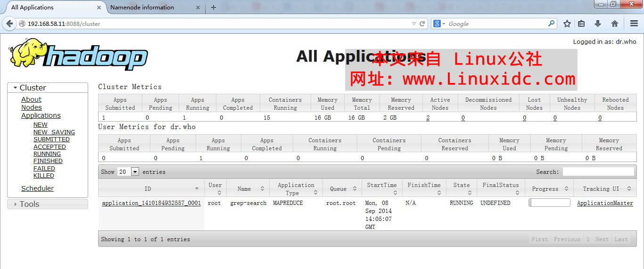Click the reload page icon in address bar

422,24
